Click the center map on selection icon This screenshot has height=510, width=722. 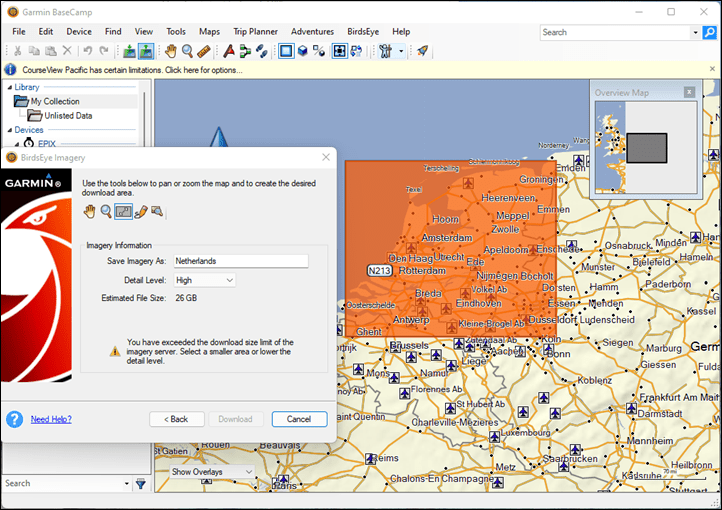pyautogui.click(x=339, y=51)
